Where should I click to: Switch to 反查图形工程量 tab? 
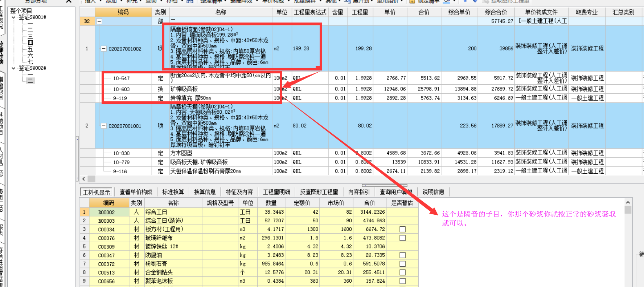point(319,192)
